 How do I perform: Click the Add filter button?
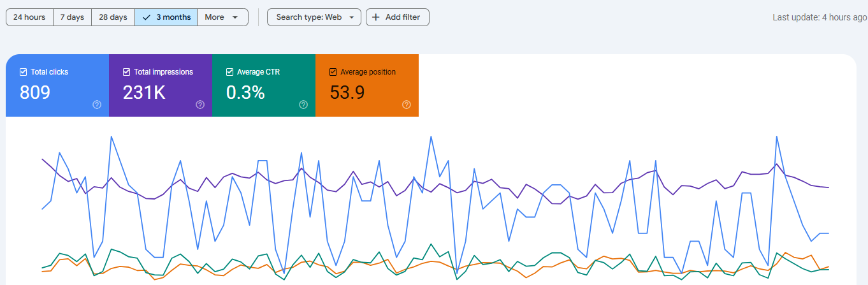point(398,17)
